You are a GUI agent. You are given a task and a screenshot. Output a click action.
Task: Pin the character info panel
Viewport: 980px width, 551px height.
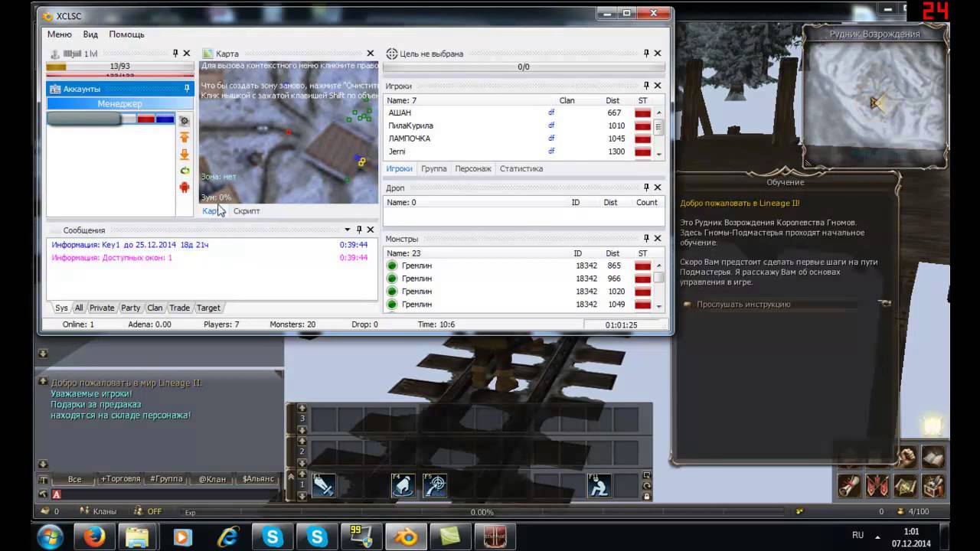(175, 54)
